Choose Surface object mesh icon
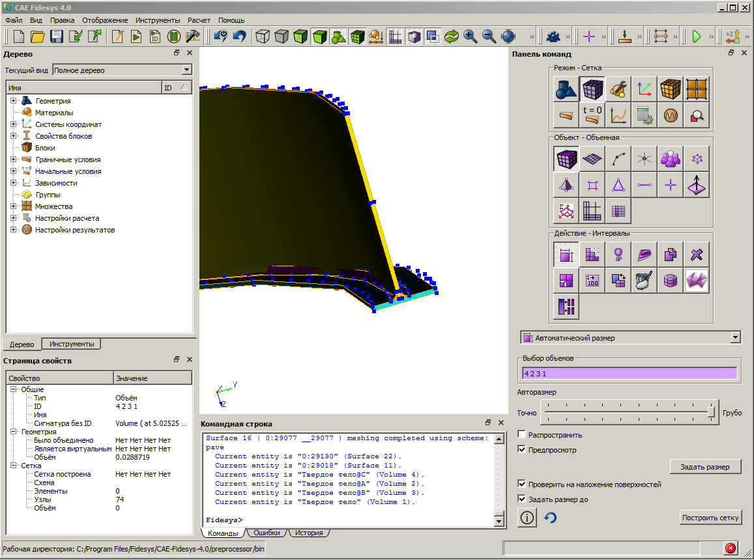 click(592, 159)
